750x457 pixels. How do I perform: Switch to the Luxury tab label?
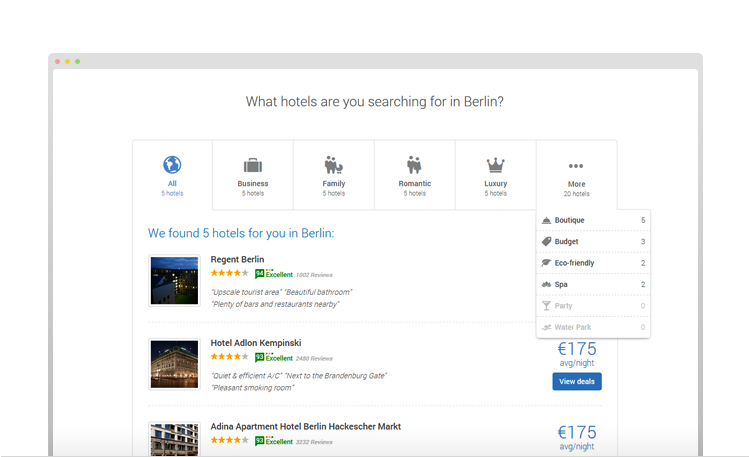pos(496,183)
